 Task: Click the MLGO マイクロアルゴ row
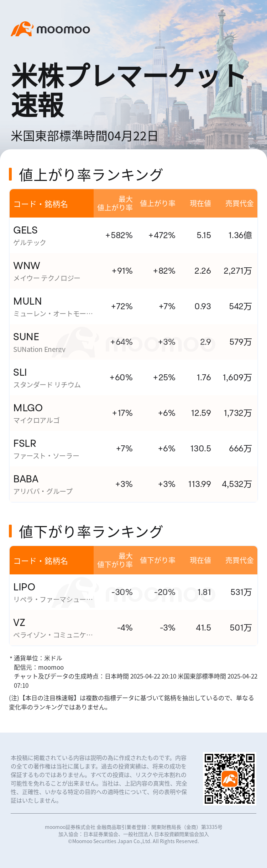133,413
